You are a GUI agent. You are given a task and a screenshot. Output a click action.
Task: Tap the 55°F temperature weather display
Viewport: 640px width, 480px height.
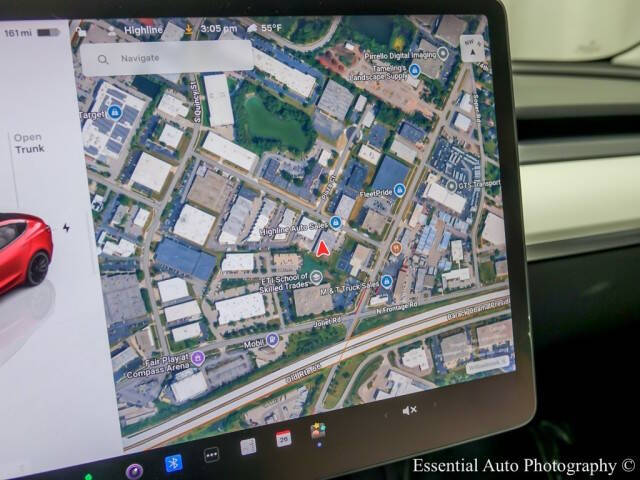267,28
